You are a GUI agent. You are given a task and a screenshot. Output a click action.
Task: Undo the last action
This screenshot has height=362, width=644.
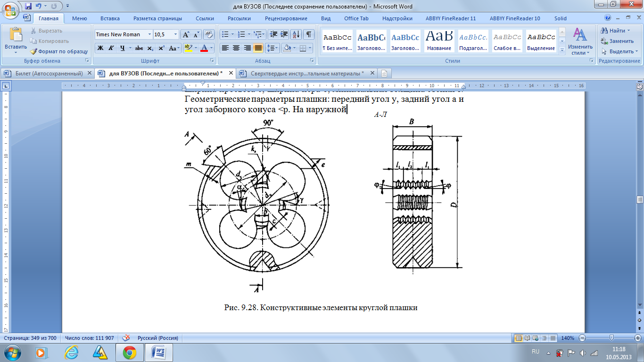click(40, 7)
